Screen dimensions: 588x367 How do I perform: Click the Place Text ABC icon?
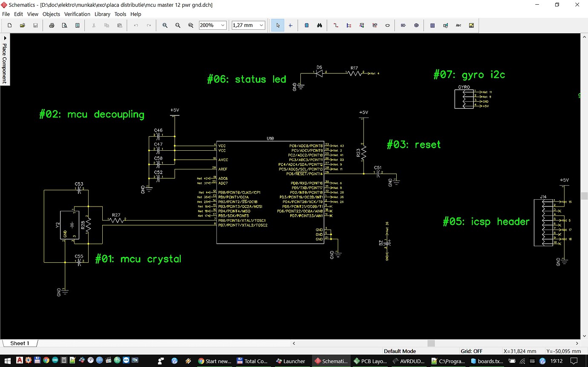(458, 25)
